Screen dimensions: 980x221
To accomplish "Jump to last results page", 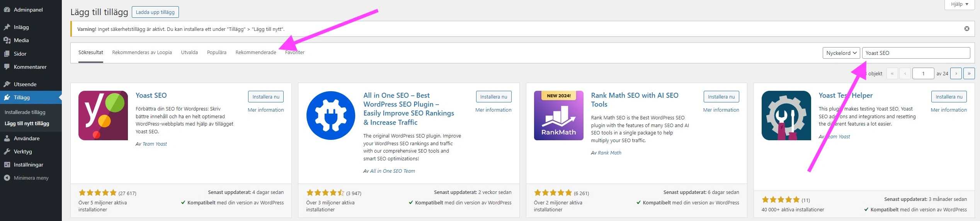I will [969, 73].
